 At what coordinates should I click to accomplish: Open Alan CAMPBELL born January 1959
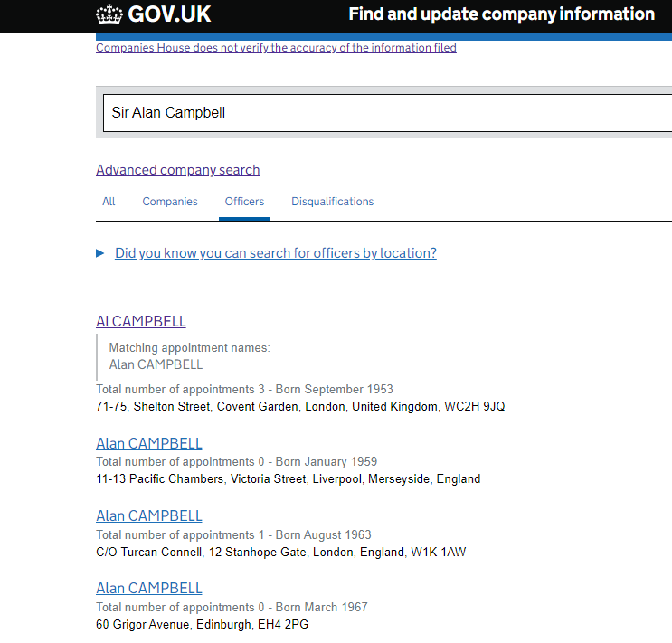pos(149,444)
